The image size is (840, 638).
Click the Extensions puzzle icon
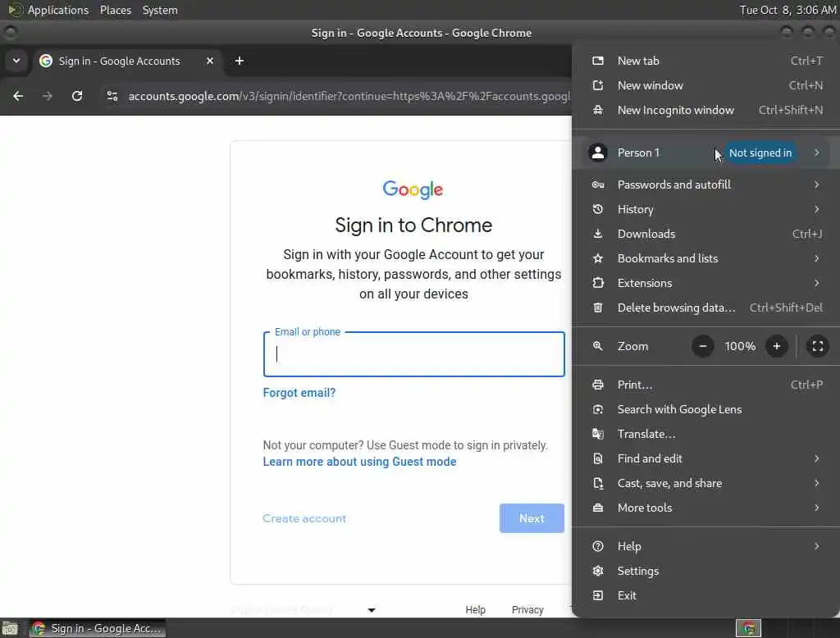coord(598,283)
